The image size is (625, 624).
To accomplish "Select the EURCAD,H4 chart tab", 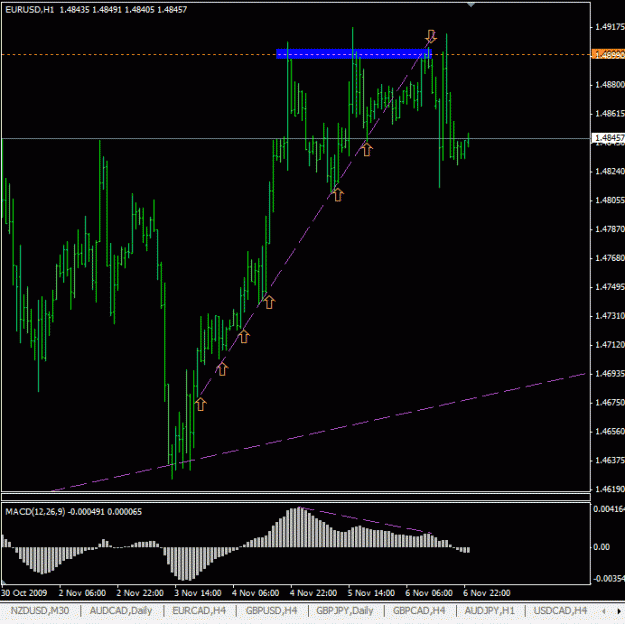I will click(199, 610).
